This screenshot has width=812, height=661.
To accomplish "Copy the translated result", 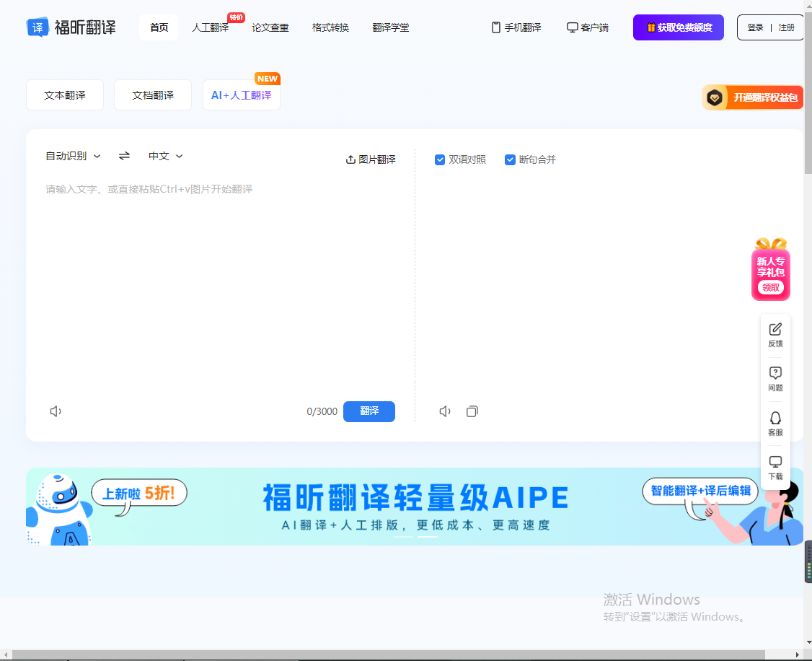I will [x=472, y=411].
